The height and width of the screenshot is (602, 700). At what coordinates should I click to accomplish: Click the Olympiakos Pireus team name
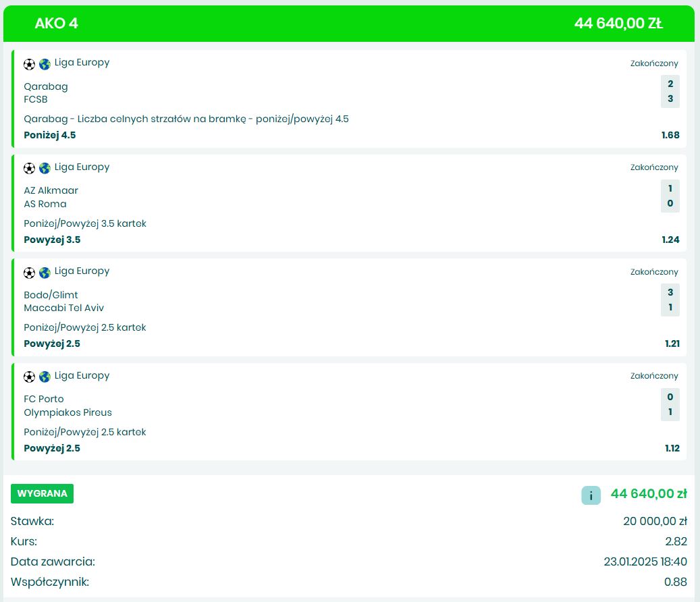pyautogui.click(x=68, y=412)
